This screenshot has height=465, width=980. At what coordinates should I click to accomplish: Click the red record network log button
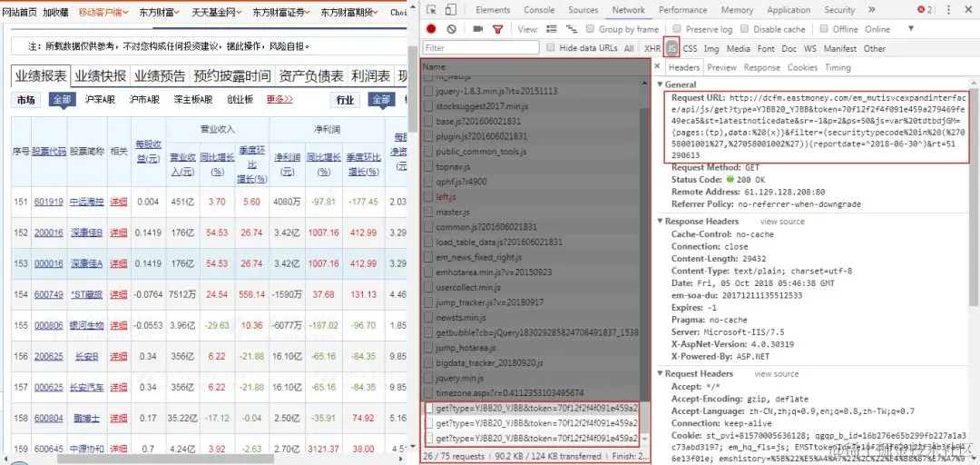[431, 29]
